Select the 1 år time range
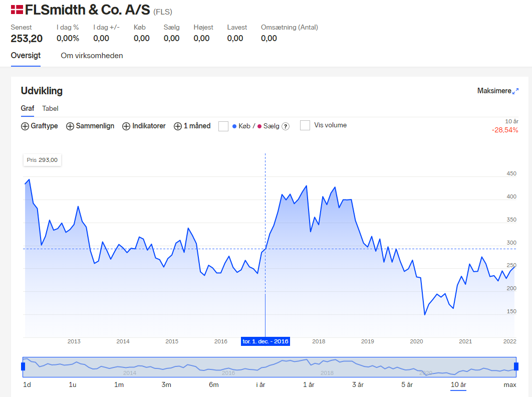This screenshot has height=397, width=532. coord(309,384)
